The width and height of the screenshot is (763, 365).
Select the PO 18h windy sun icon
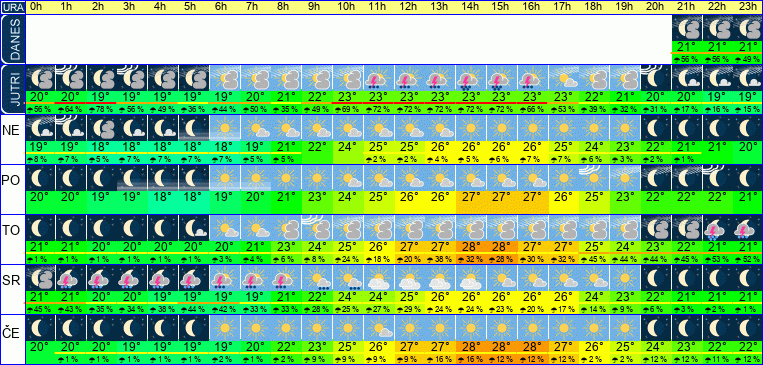(594, 178)
